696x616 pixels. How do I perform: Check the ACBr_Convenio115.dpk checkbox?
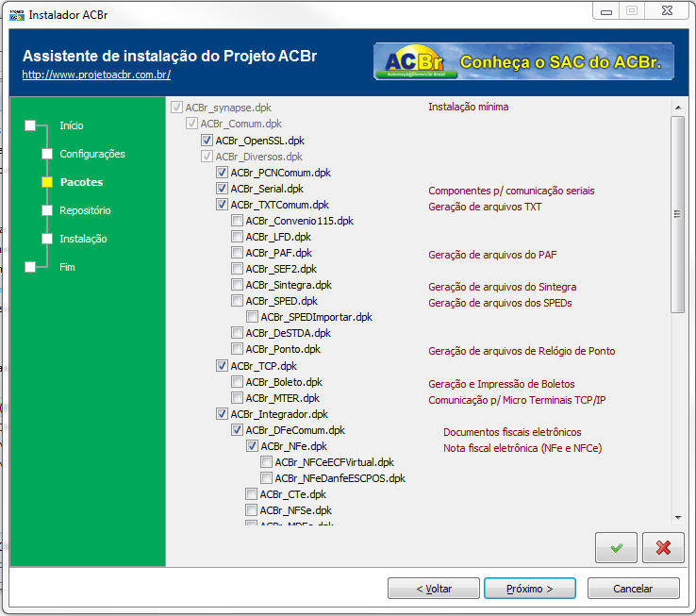click(237, 221)
